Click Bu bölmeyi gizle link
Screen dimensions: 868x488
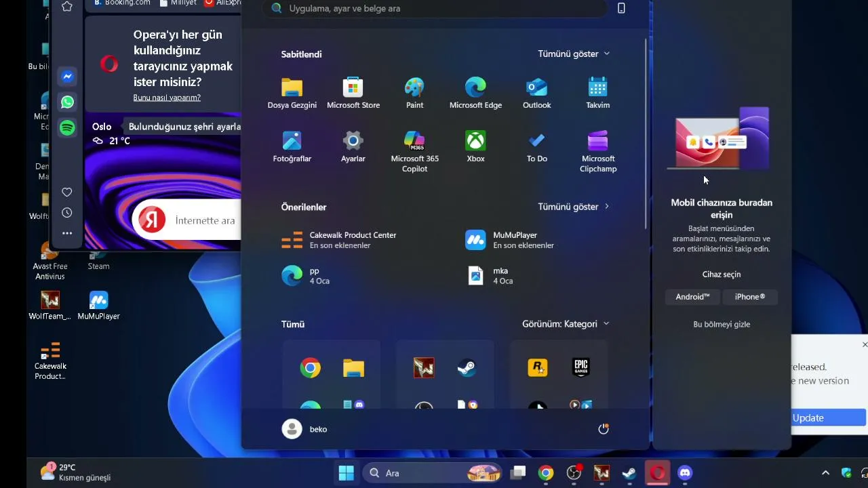pos(722,325)
